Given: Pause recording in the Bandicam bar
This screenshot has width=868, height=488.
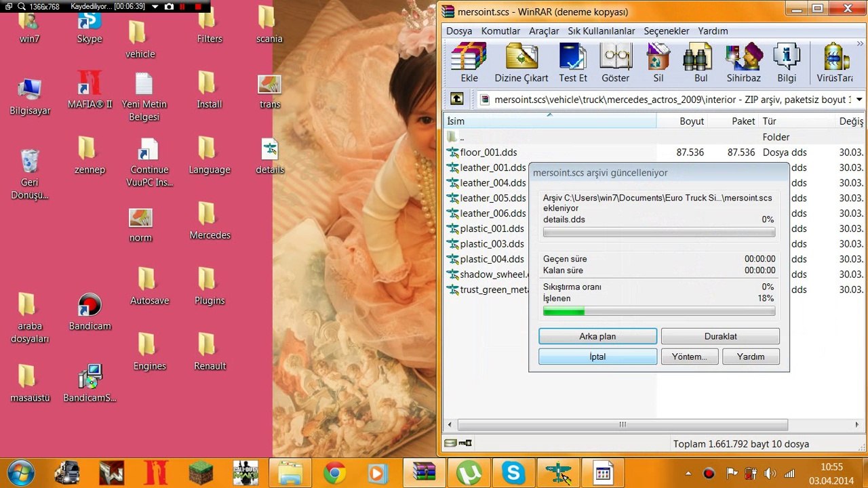Looking at the screenshot, I should coord(182,6).
